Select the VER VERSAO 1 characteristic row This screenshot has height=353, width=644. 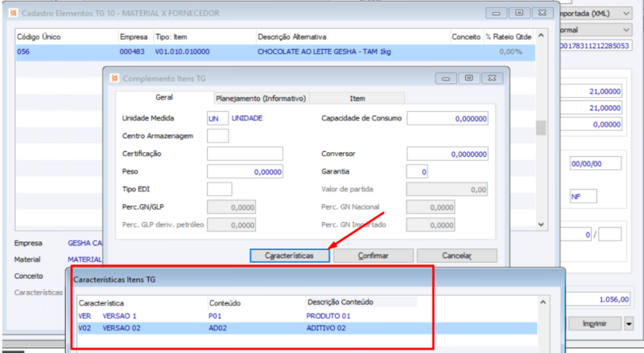(x=307, y=316)
